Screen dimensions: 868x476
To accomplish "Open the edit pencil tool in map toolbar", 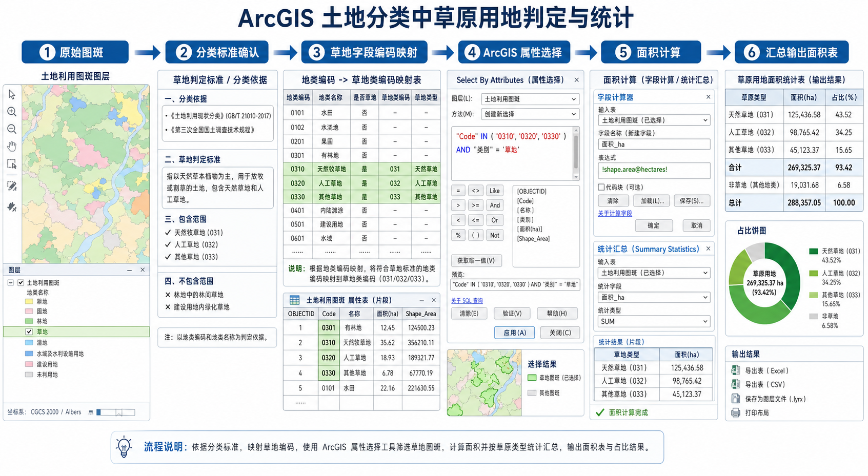I will coord(12,186).
